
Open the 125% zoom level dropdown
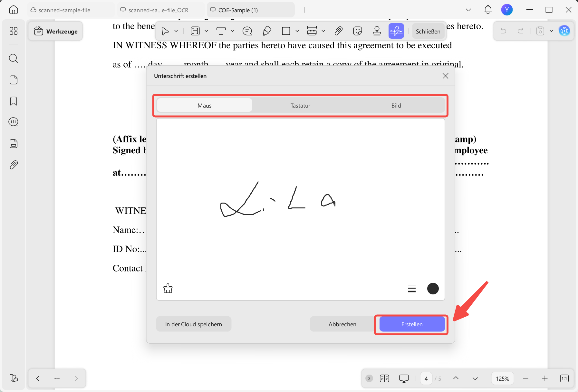coord(503,378)
